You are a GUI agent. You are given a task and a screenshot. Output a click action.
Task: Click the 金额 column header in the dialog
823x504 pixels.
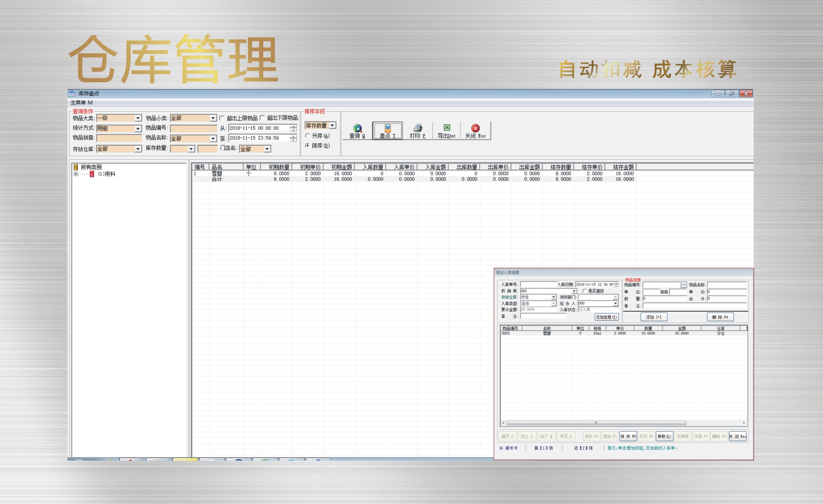click(x=682, y=328)
